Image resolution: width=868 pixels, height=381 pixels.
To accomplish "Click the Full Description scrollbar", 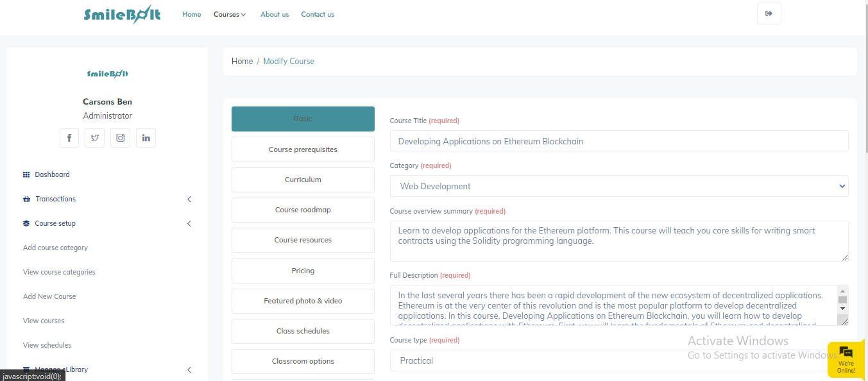I will point(842,300).
